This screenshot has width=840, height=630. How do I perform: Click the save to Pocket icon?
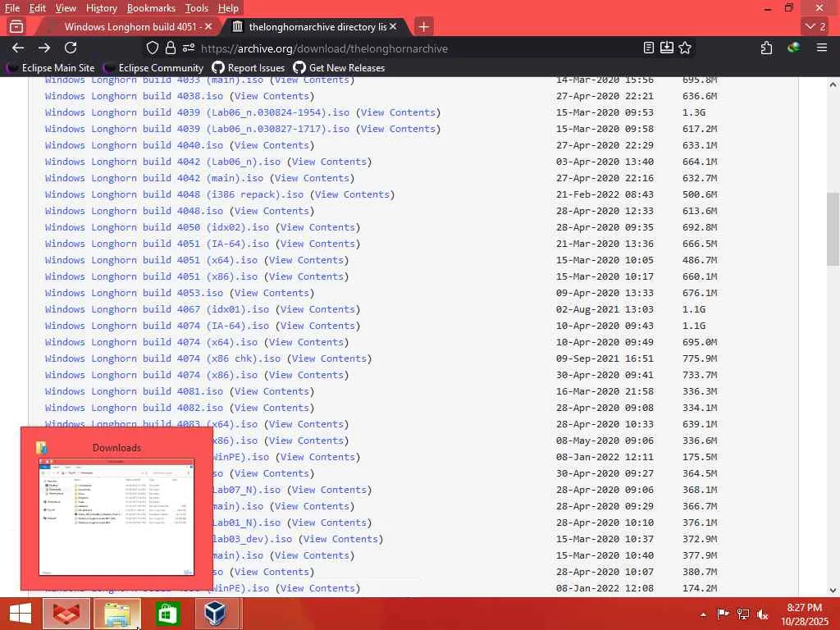click(x=666, y=48)
